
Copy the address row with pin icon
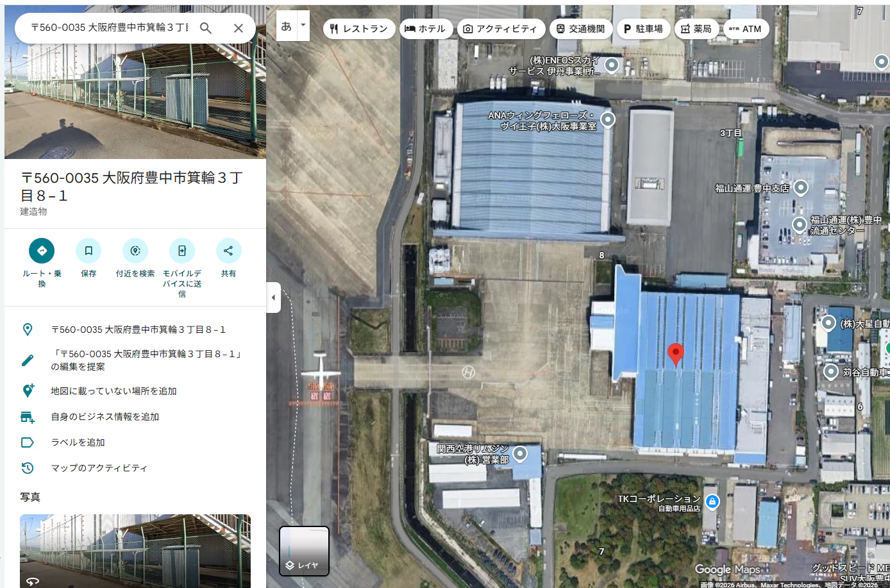tap(135, 330)
